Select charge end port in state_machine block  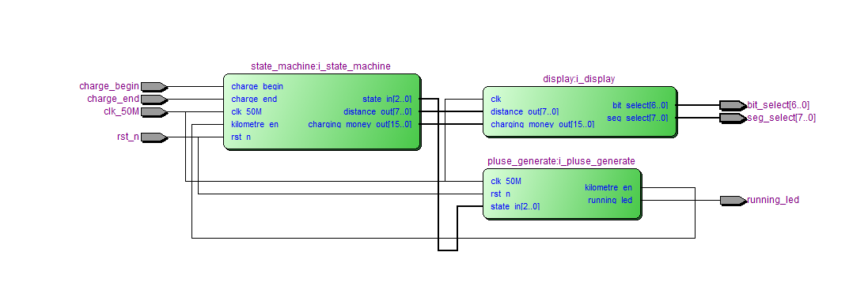[254, 99]
